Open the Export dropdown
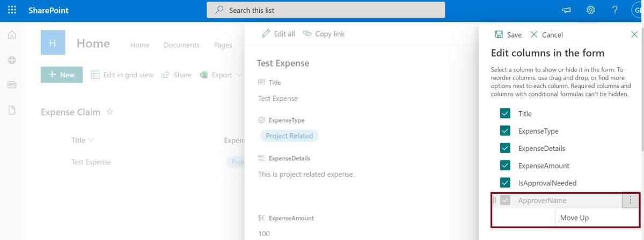Screen dimensions: 644x240 point(221,75)
